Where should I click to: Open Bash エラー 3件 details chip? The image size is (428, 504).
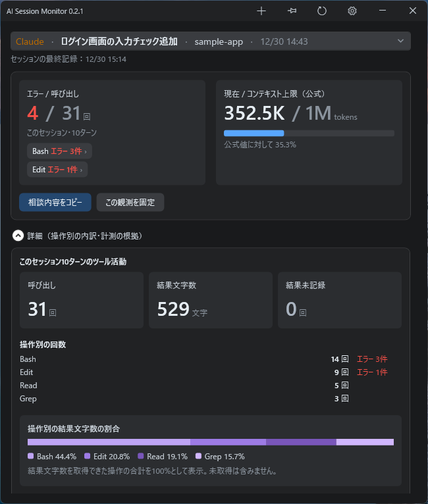click(x=59, y=151)
